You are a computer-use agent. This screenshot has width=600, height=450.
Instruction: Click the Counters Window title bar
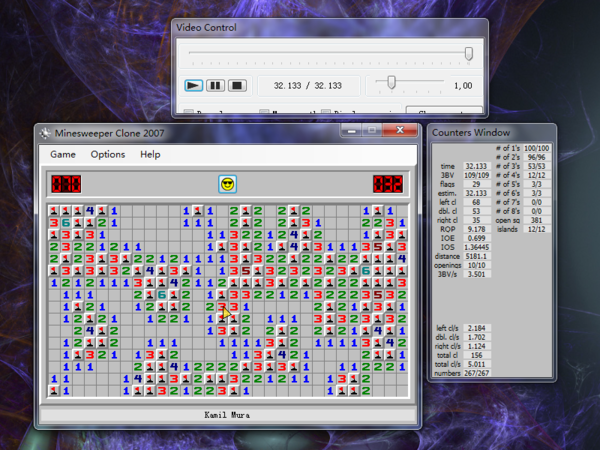click(x=470, y=132)
